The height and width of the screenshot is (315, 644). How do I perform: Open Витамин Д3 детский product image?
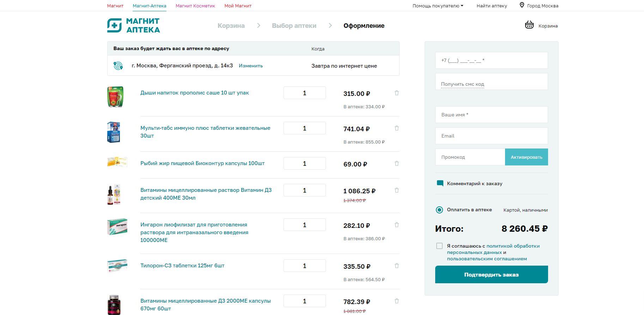click(114, 194)
